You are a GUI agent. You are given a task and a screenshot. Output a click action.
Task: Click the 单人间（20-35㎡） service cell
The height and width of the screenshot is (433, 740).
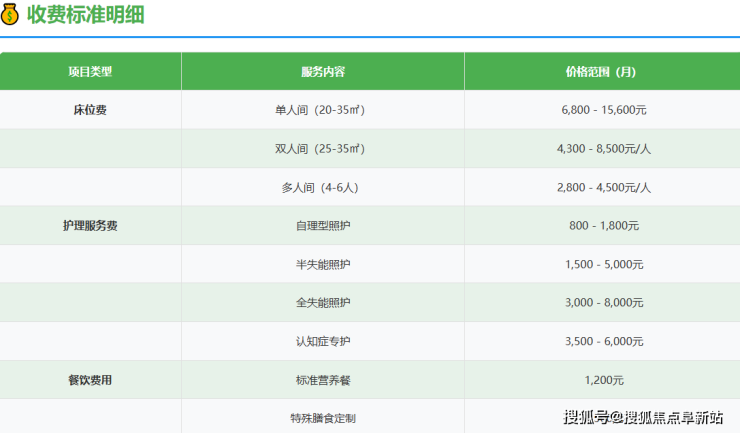coord(323,110)
